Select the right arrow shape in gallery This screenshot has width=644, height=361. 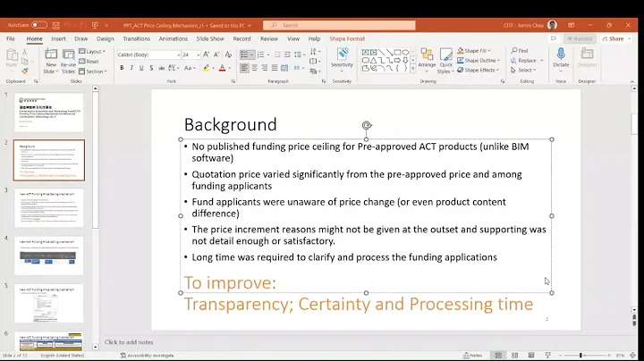[x=397, y=60]
